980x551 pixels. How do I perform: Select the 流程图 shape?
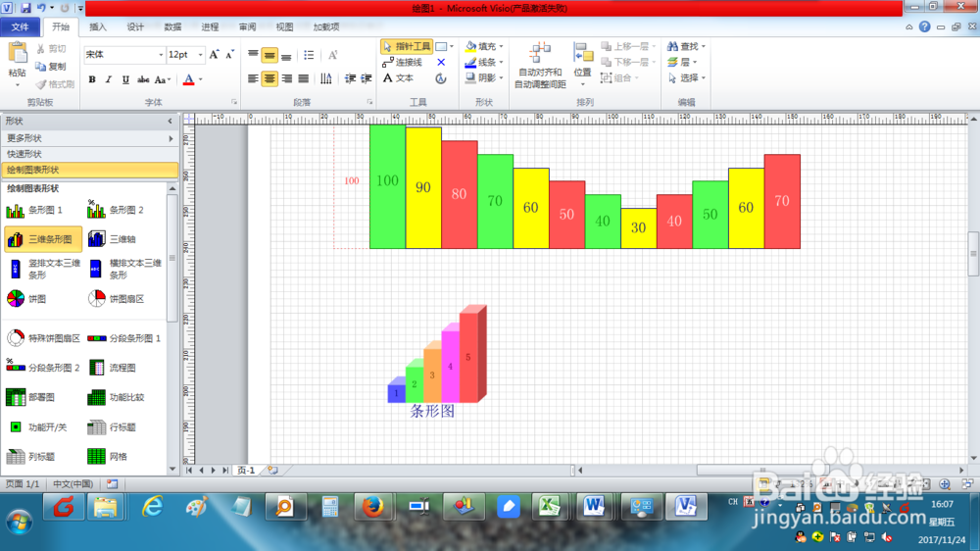coord(113,368)
